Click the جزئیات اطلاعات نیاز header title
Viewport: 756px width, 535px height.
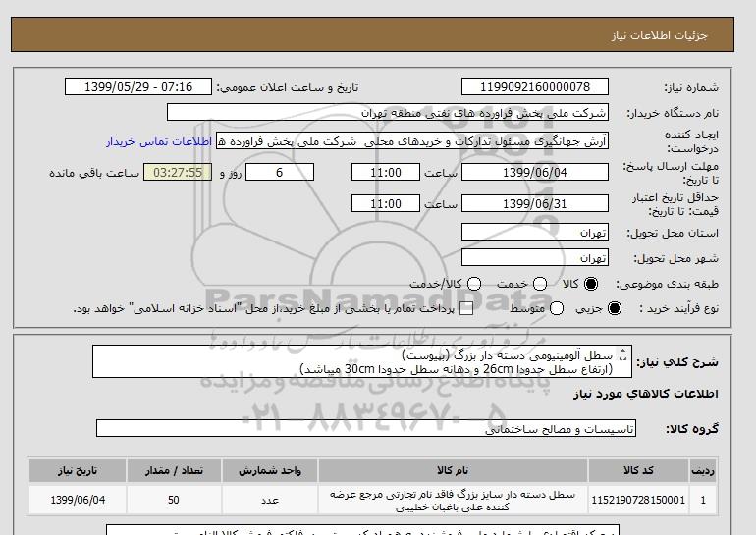point(659,35)
